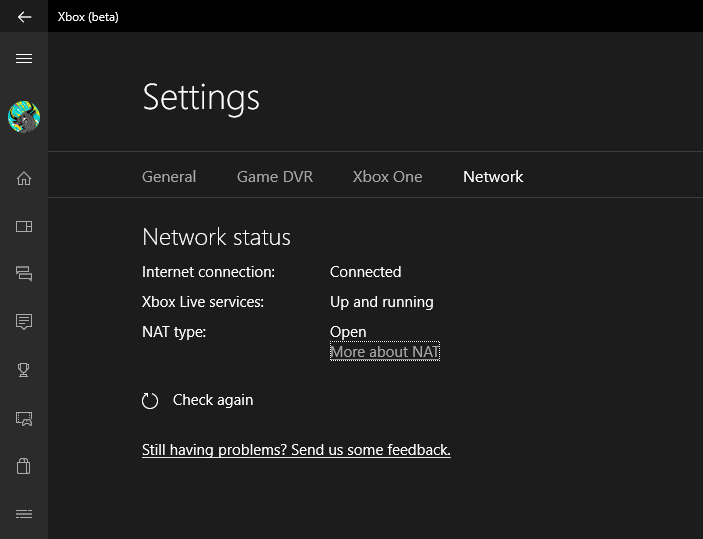This screenshot has height=539, width=703.
Task: Expand the hamburger navigation menu
Action: point(24,59)
